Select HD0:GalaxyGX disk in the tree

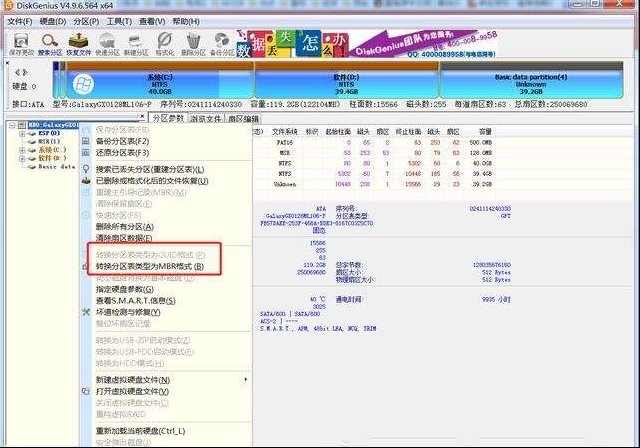point(53,125)
